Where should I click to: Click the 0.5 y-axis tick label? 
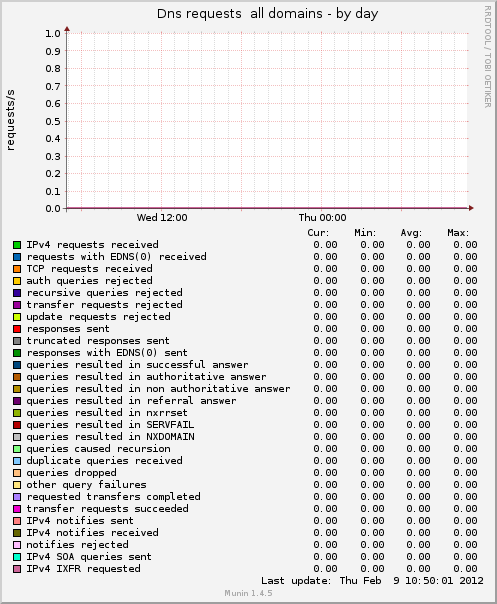[53, 121]
